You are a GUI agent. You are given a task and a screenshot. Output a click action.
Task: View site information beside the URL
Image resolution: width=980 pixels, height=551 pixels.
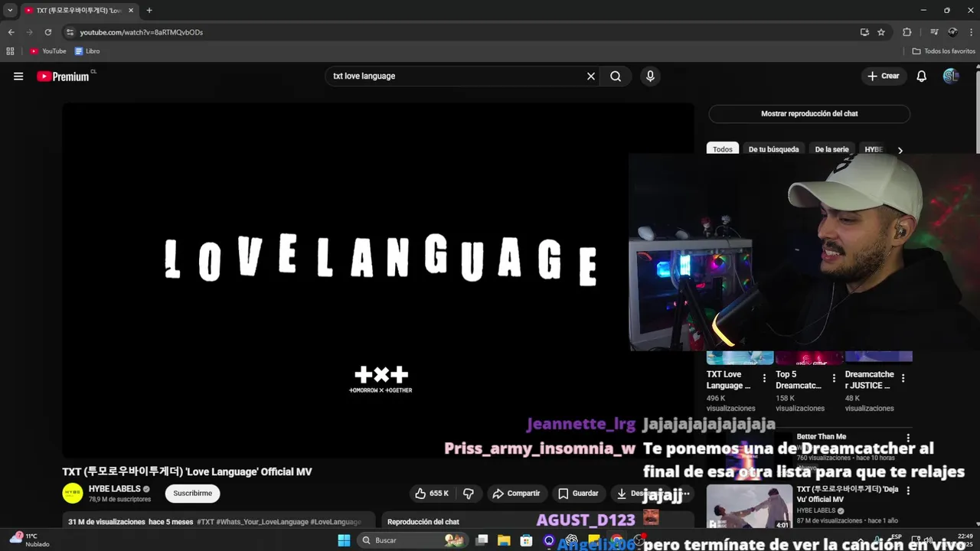pyautogui.click(x=70, y=32)
